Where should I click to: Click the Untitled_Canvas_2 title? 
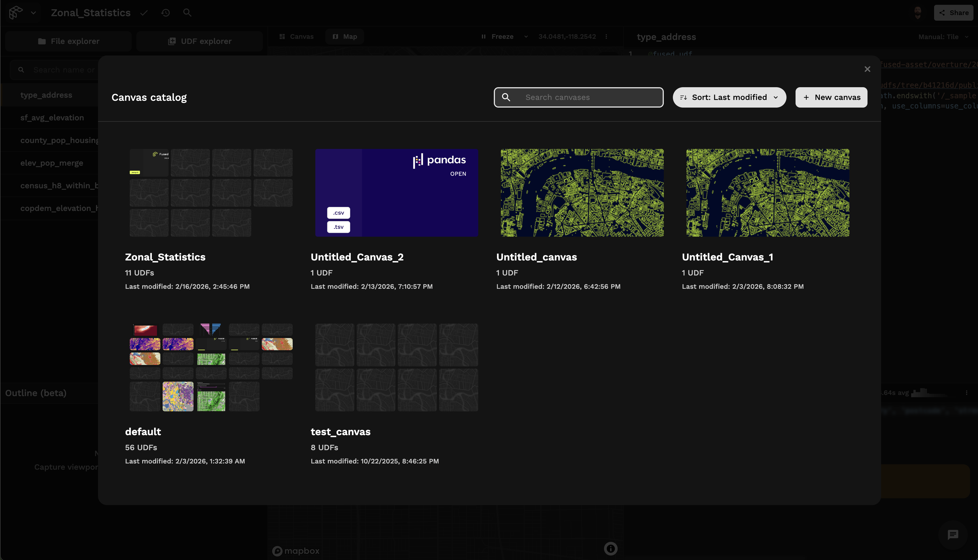point(357,257)
